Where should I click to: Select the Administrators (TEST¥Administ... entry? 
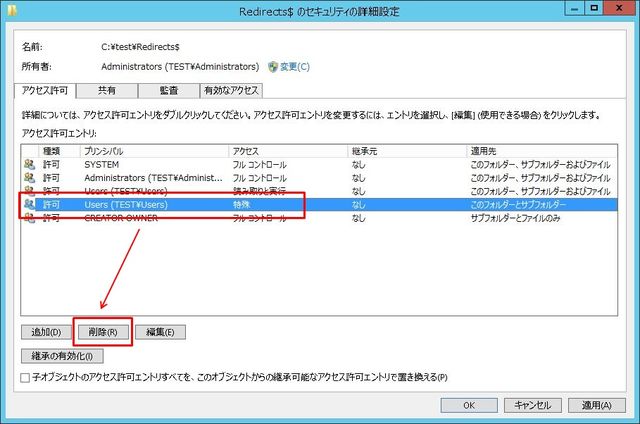[x=319, y=178]
